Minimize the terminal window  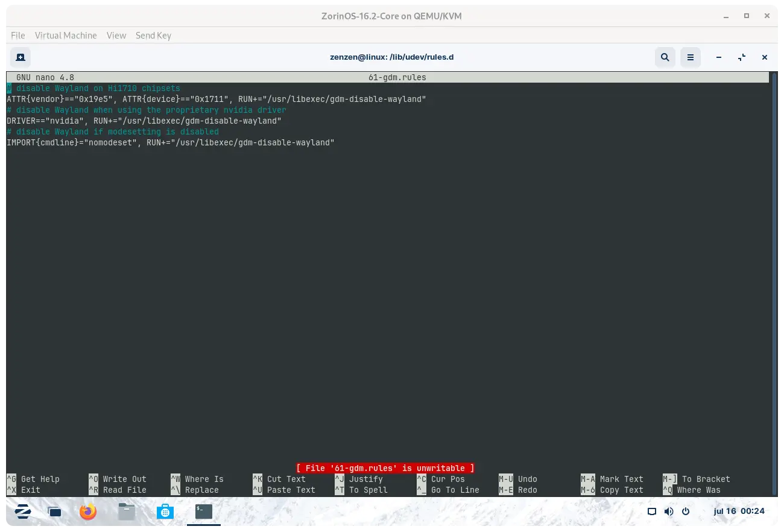(x=719, y=57)
